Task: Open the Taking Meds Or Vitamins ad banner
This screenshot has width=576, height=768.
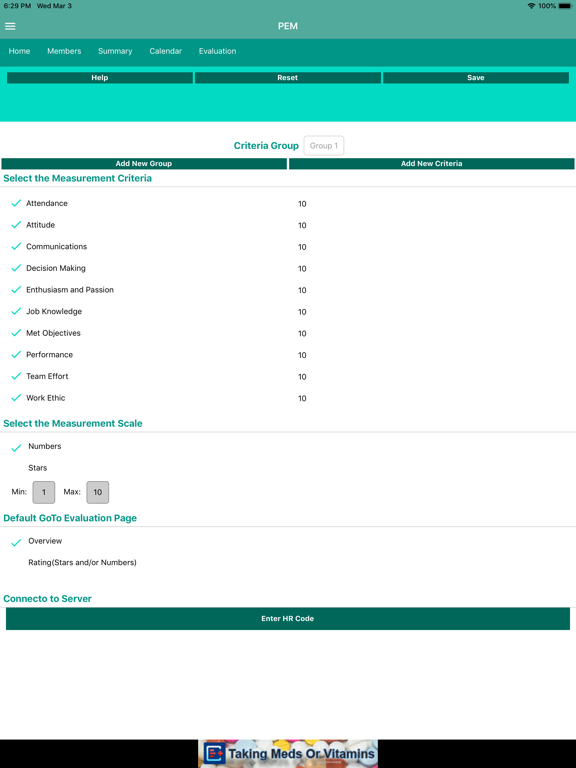Action: tap(288, 754)
